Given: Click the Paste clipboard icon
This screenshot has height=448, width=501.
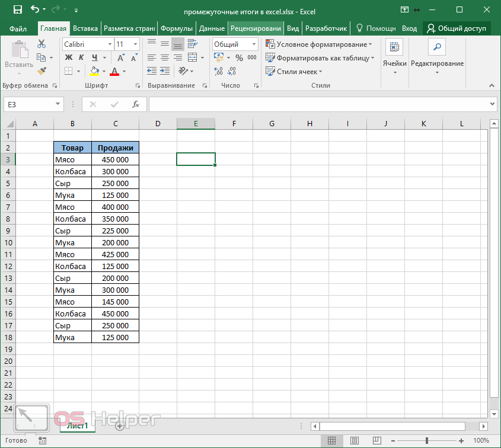Looking at the screenshot, I should coord(20,50).
